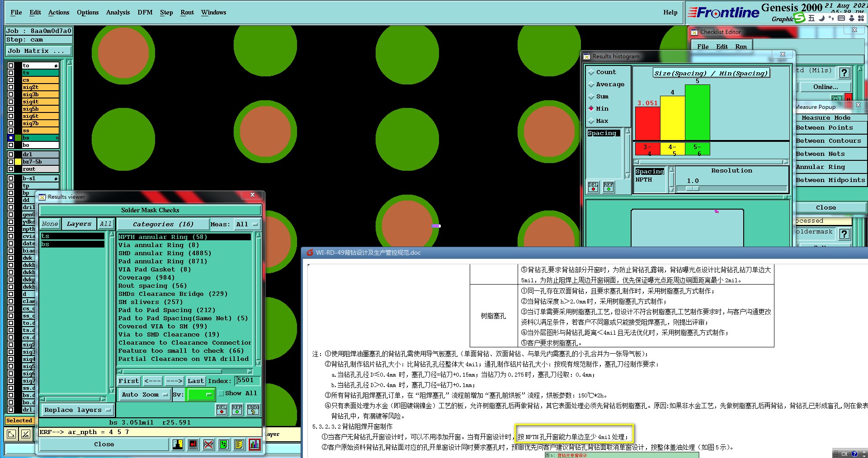Open the Auto Zoom dropdown
Viewport: 868px width, 458px height.
144,394
